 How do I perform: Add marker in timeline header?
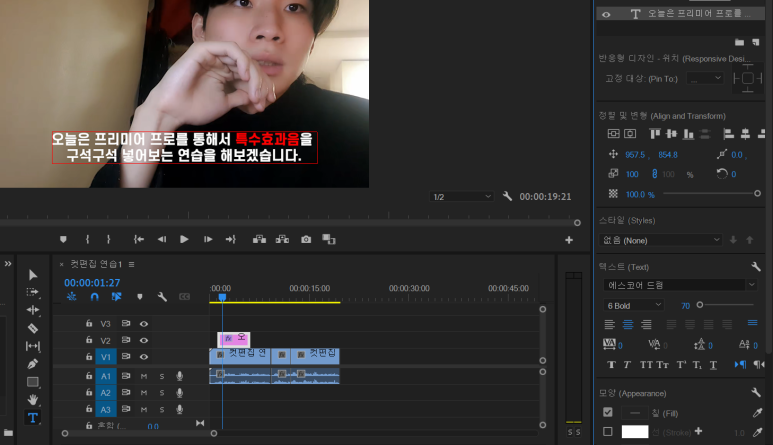(140, 297)
